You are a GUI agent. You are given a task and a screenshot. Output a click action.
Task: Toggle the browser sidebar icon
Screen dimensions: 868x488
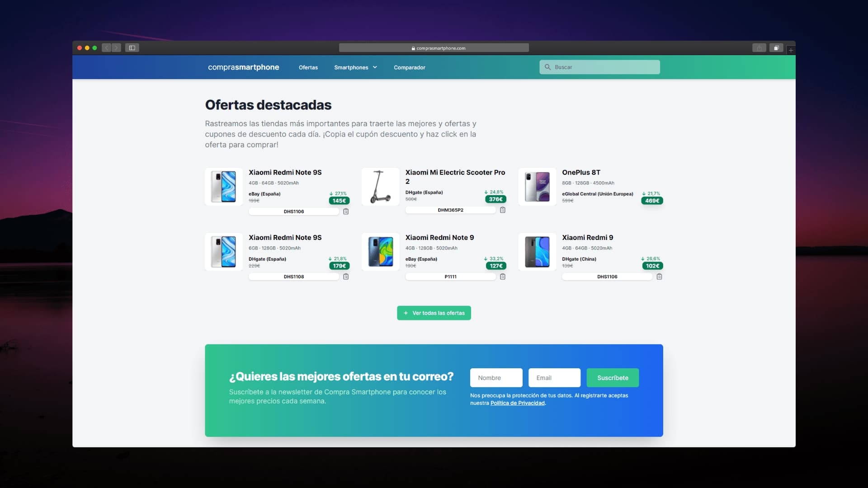(x=132, y=47)
